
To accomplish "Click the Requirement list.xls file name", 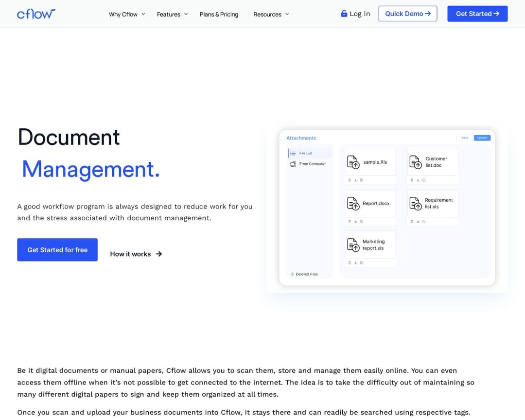I will click(x=438, y=203).
